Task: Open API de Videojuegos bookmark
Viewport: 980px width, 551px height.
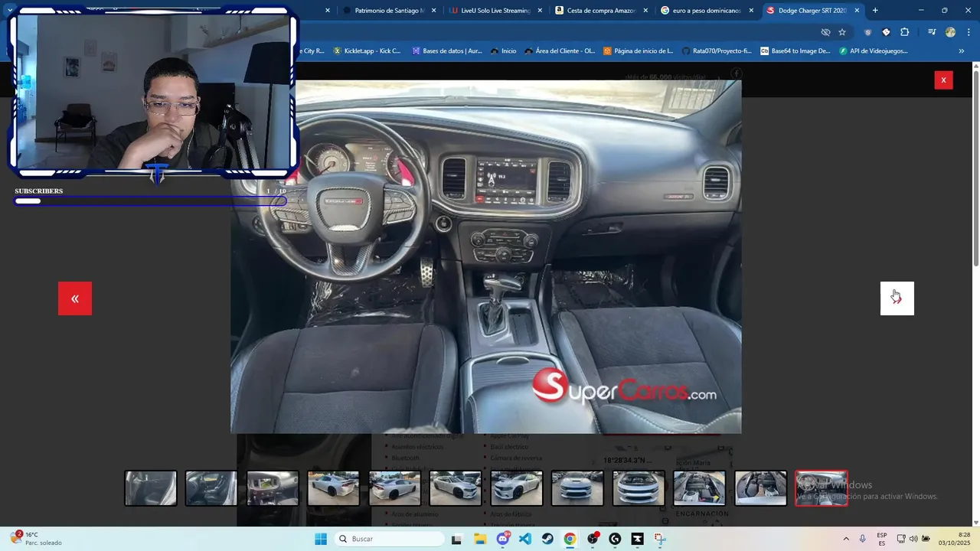Action: tap(874, 51)
